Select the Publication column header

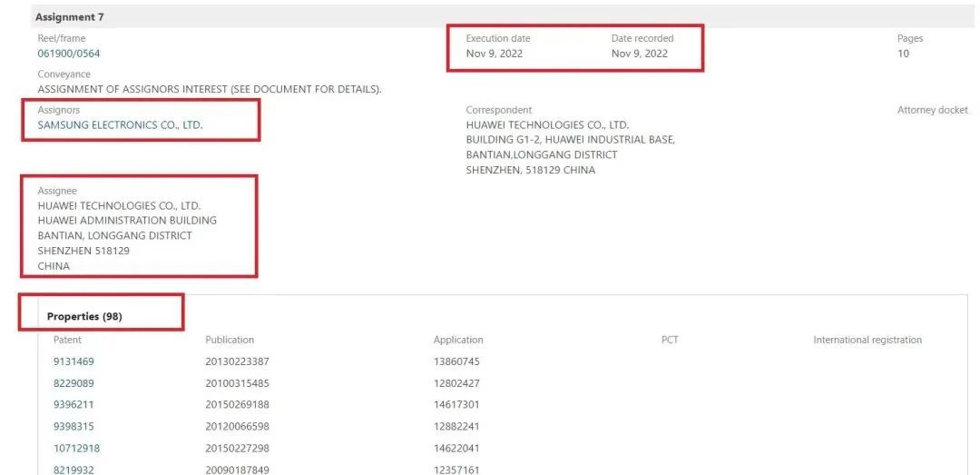(x=230, y=341)
